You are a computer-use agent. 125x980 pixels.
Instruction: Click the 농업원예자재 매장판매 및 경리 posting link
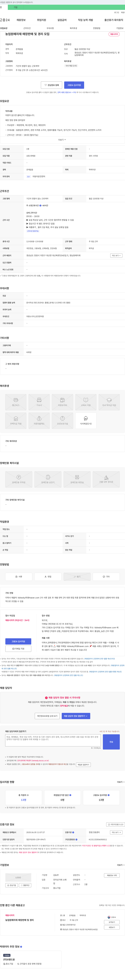(x=19, y=920)
